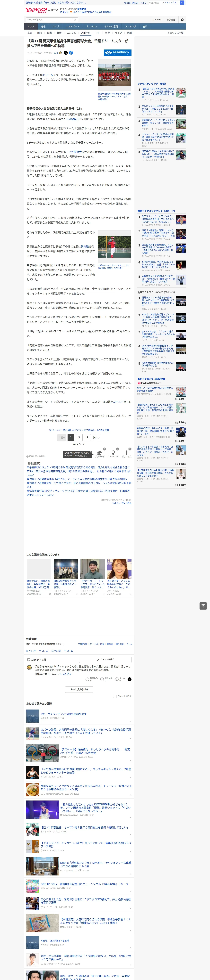React with 新しい視点 exclamation icon
This screenshot has height=980, width=210.
(127, 453)
